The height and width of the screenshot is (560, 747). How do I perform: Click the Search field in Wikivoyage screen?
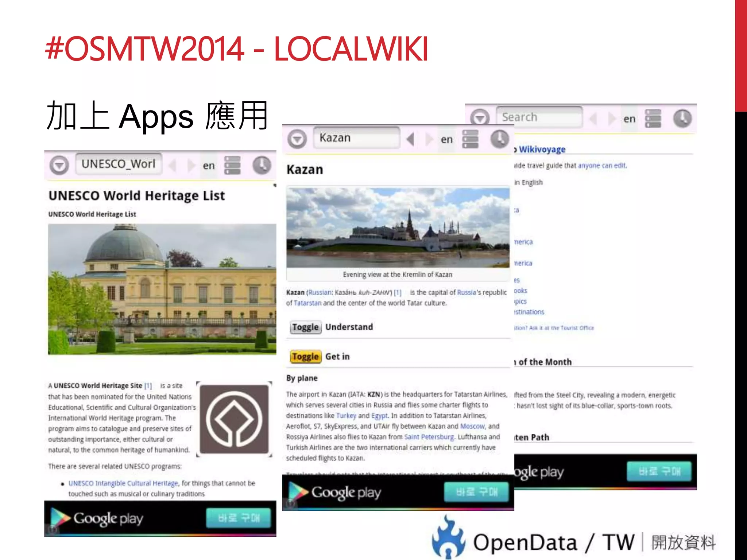pyautogui.click(x=539, y=117)
